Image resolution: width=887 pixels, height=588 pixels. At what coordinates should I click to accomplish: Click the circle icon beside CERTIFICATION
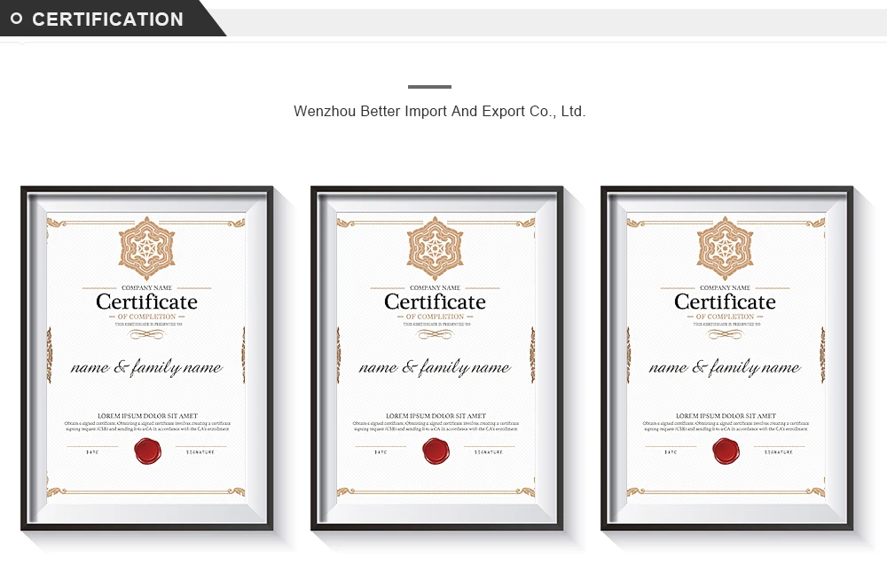pos(16,19)
